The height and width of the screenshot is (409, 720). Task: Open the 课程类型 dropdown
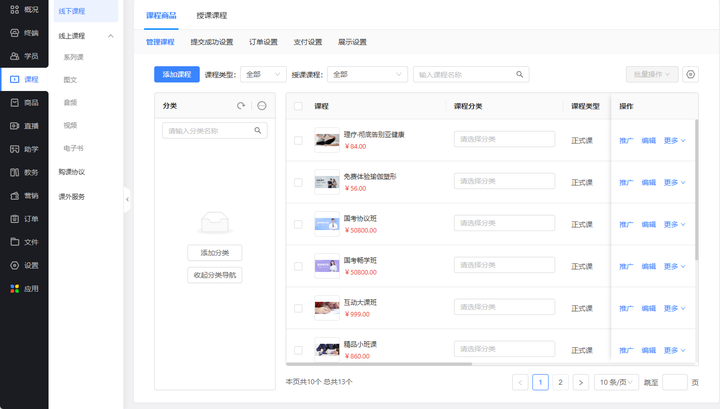[263, 75]
